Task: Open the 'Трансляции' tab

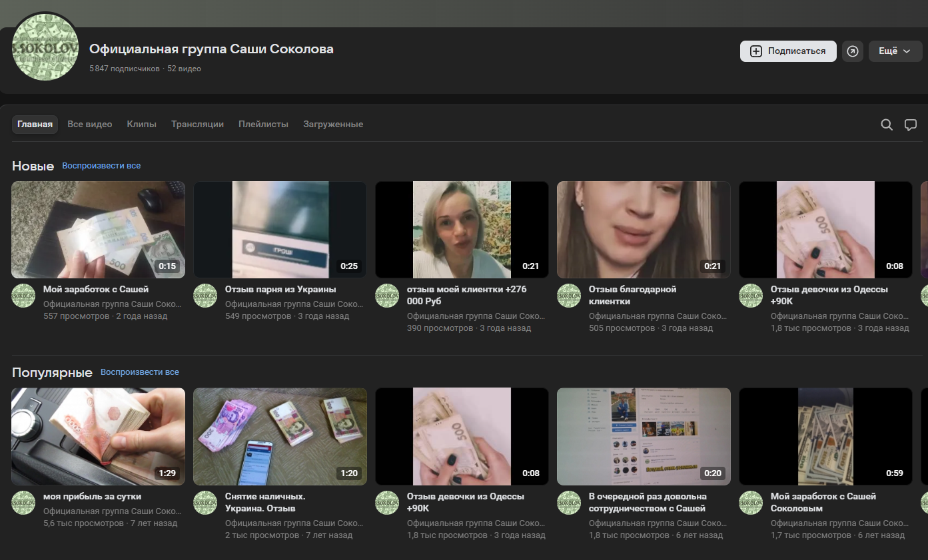Action: (x=197, y=125)
